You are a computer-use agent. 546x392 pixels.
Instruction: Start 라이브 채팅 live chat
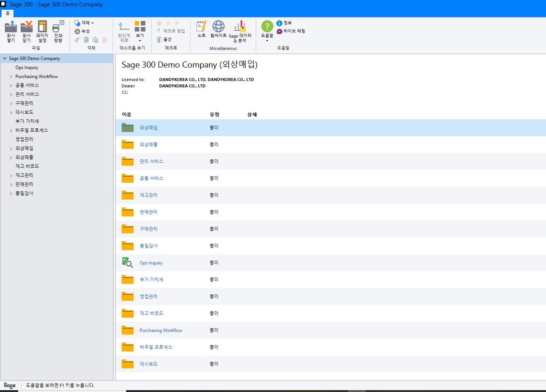tap(291, 31)
